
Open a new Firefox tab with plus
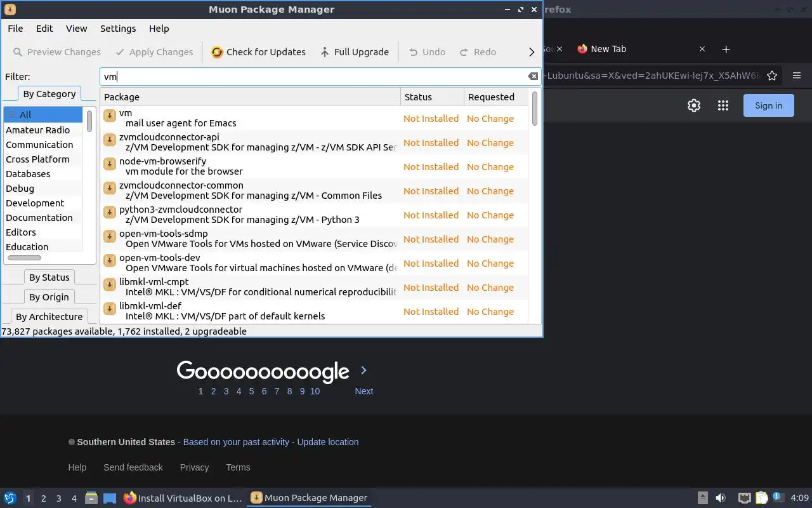point(726,49)
